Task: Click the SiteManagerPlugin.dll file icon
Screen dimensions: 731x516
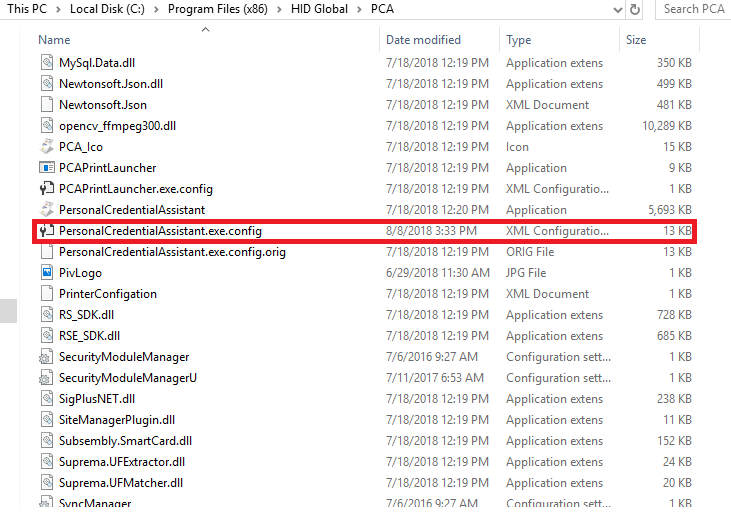Action: coord(47,420)
